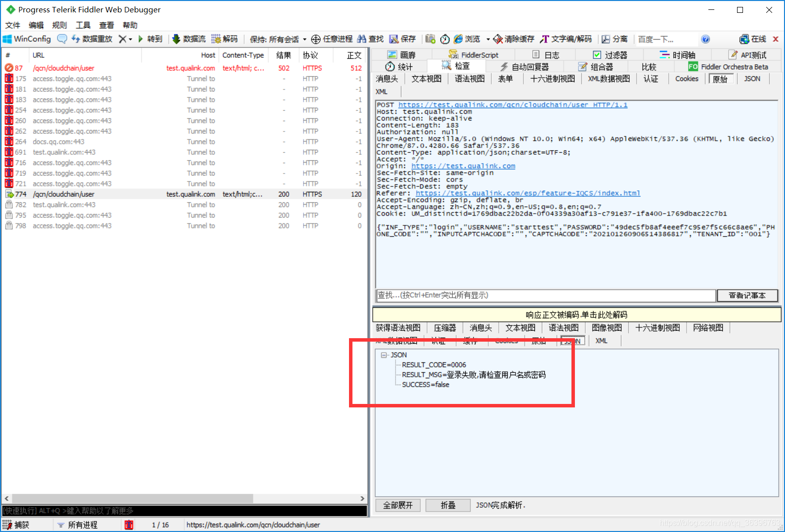Open WinConfig from the toolbar
The height and width of the screenshot is (532, 785).
coord(27,39)
